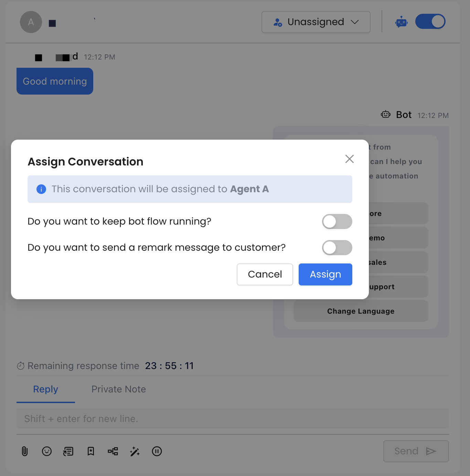This screenshot has height=476, width=470.
Task: Enable send remark message toggle
Action: (337, 248)
